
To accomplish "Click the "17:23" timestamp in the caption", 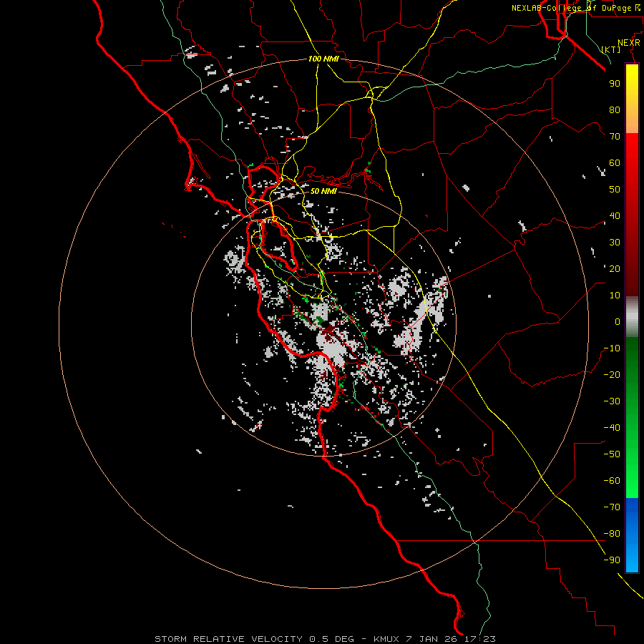I will (x=480, y=639).
